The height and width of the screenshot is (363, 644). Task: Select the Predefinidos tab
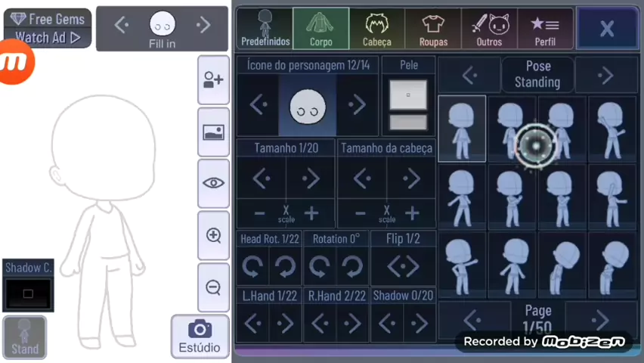(x=265, y=29)
